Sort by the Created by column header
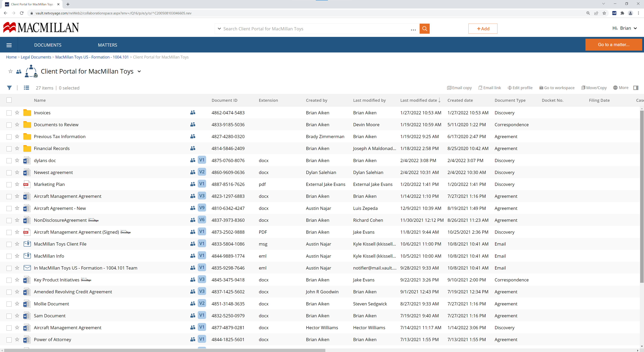This screenshot has width=644, height=352. click(316, 100)
